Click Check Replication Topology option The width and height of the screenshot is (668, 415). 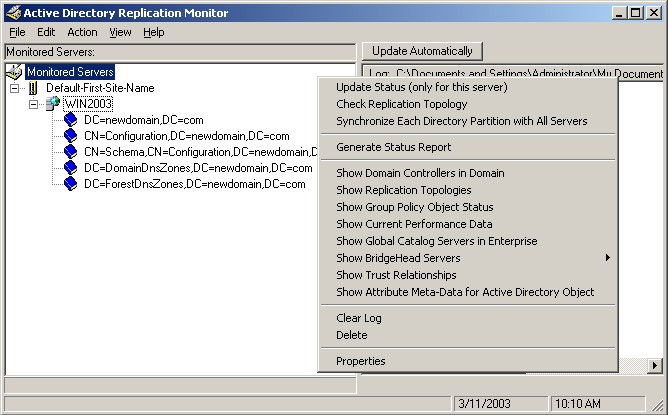point(401,104)
